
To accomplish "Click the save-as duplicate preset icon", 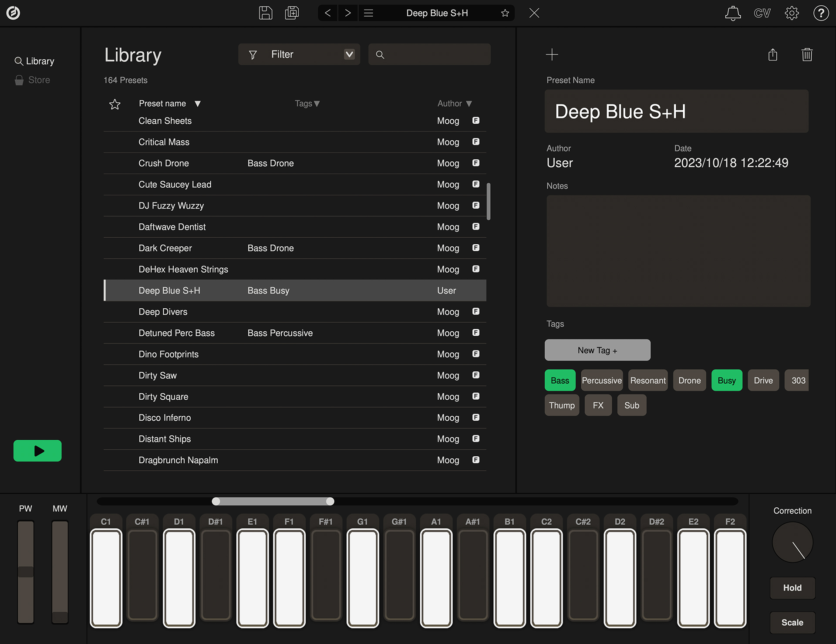I will 292,13.
